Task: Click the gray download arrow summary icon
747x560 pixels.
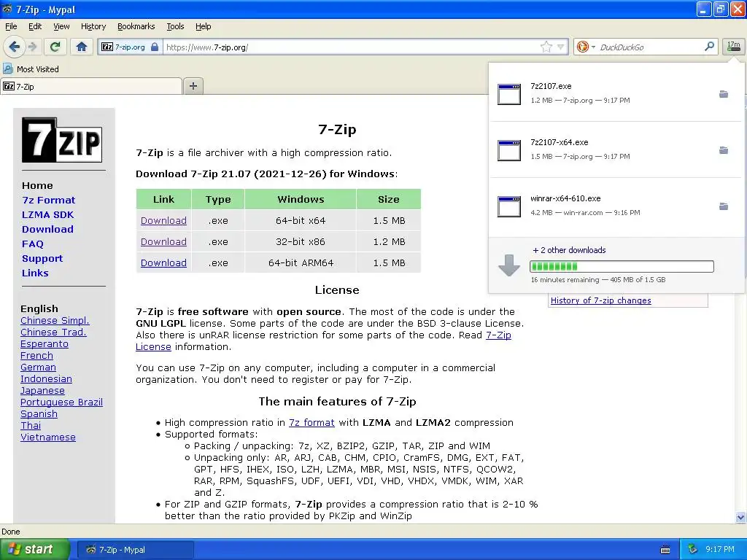Action: [508, 265]
